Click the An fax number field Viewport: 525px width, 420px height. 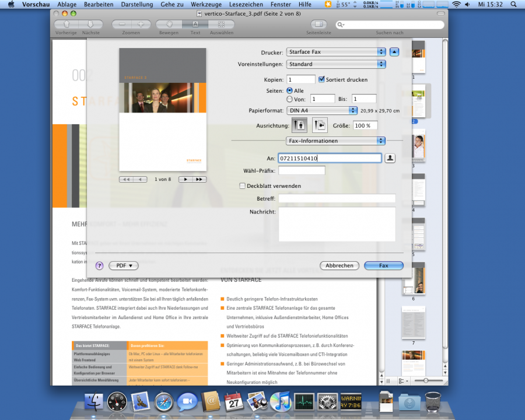pyautogui.click(x=330, y=158)
